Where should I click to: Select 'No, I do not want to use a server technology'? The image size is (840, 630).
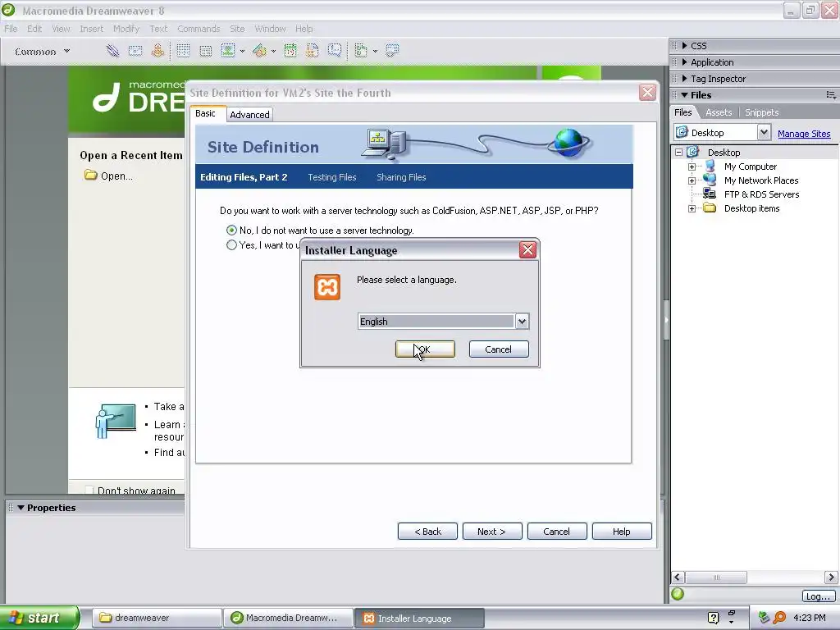pyautogui.click(x=231, y=231)
